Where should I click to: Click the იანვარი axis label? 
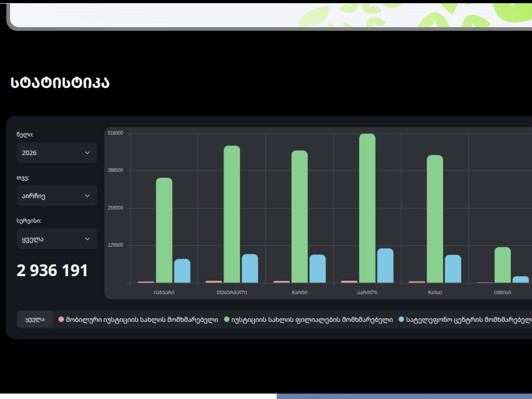click(x=164, y=293)
